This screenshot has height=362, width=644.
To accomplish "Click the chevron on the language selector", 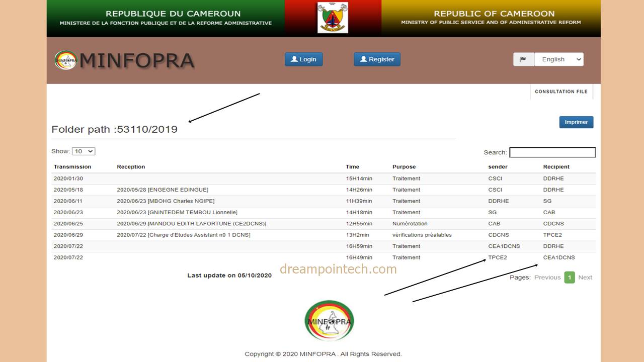I will [x=578, y=59].
